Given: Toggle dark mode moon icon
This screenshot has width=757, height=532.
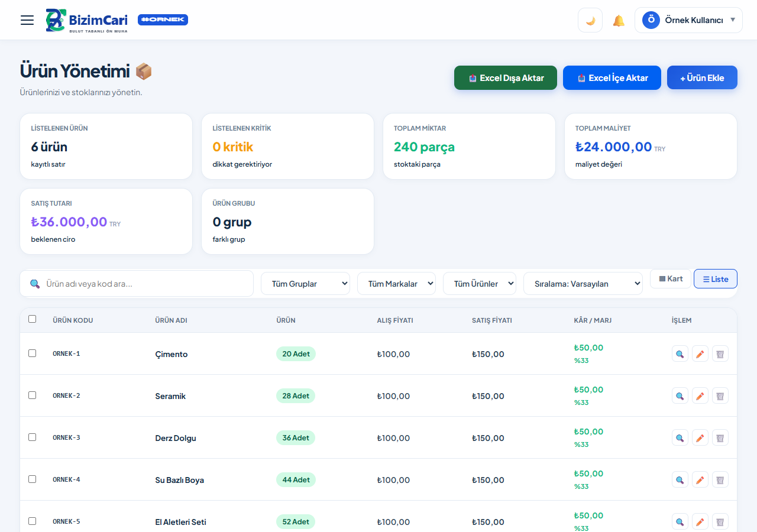Looking at the screenshot, I should tap(590, 20).
